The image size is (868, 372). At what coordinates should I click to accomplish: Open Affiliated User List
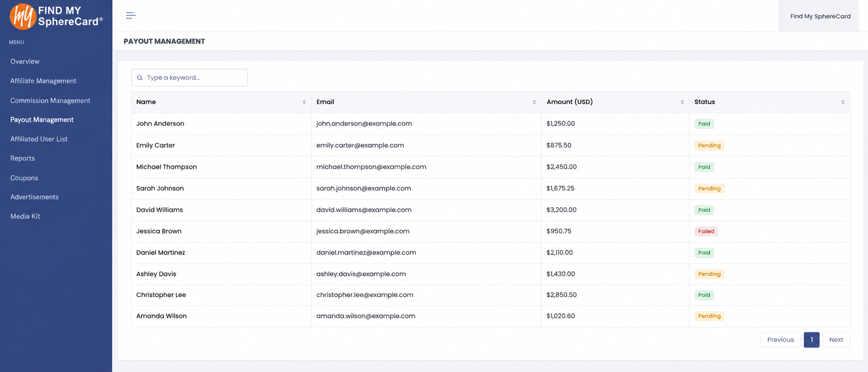[x=39, y=139]
